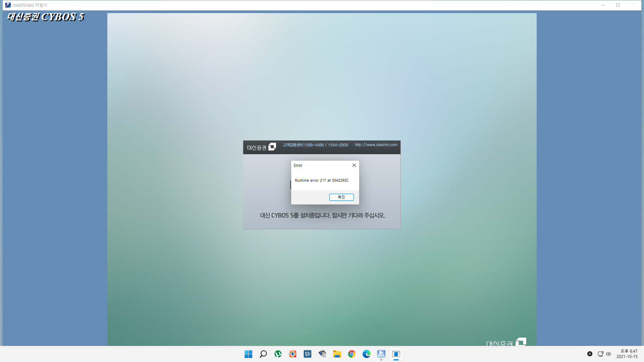Select the InstallShield setup taskbar icon
The width and height of the screenshot is (644, 362).
click(x=381, y=354)
